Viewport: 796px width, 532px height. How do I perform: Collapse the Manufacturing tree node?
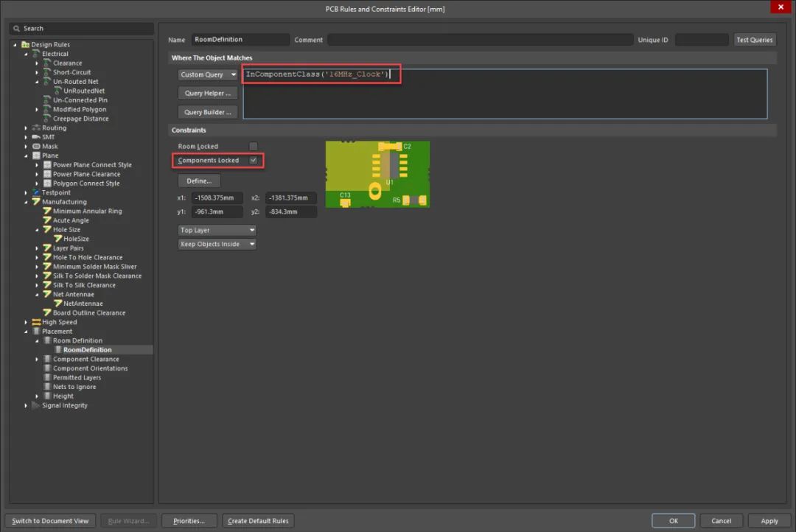26,202
